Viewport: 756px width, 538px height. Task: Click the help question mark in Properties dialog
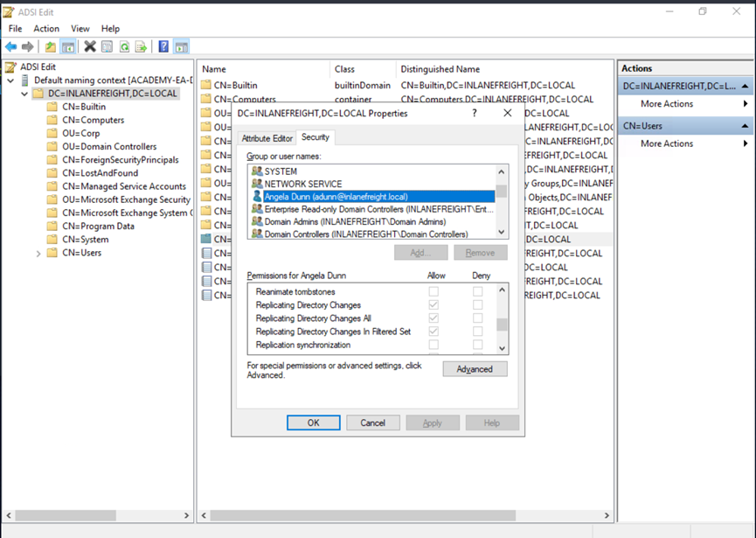(475, 113)
